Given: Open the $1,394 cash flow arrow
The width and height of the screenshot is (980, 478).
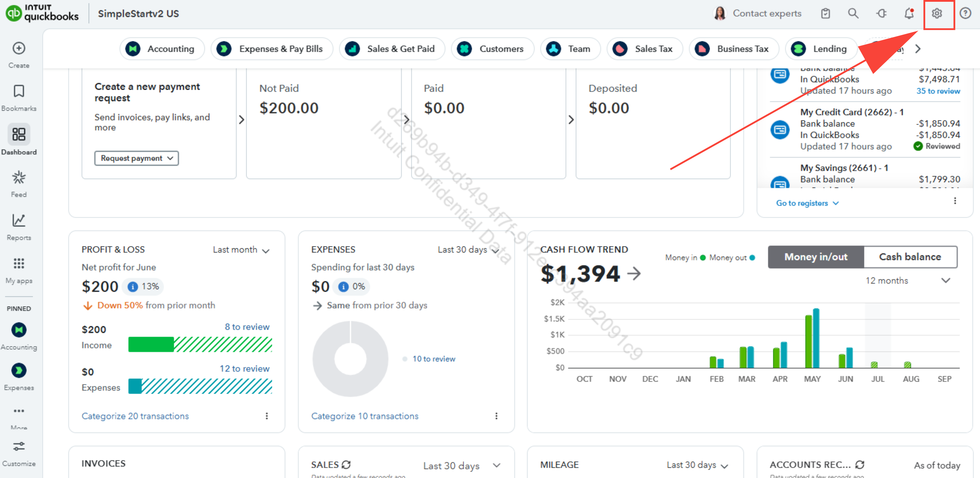Looking at the screenshot, I should pos(634,273).
